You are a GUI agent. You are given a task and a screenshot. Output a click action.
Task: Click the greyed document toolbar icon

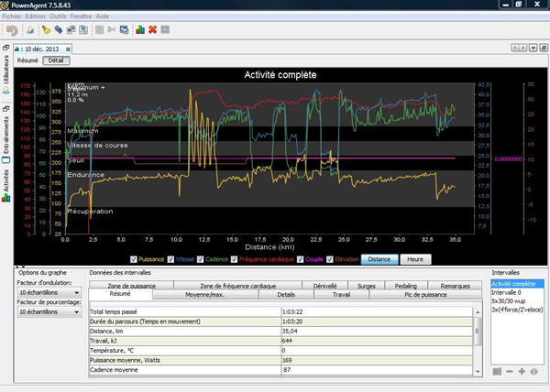[x=99, y=30]
